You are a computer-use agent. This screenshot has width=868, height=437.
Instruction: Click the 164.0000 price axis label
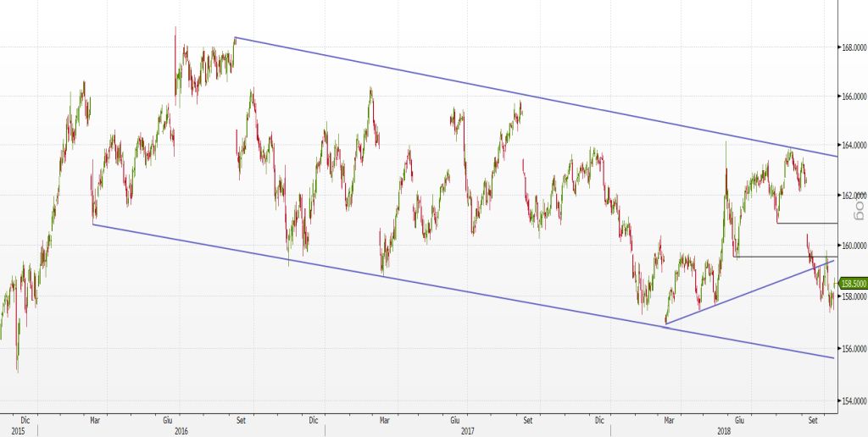852,146
